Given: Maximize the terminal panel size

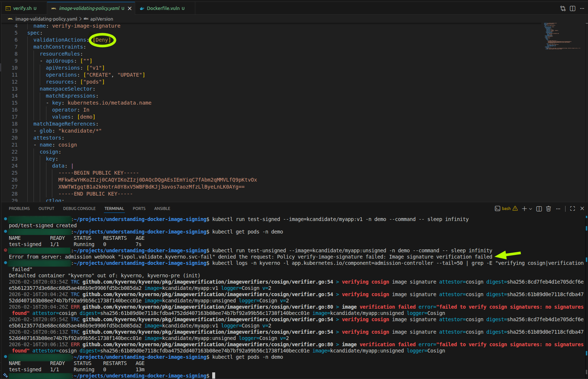Looking at the screenshot, I should point(573,208).
